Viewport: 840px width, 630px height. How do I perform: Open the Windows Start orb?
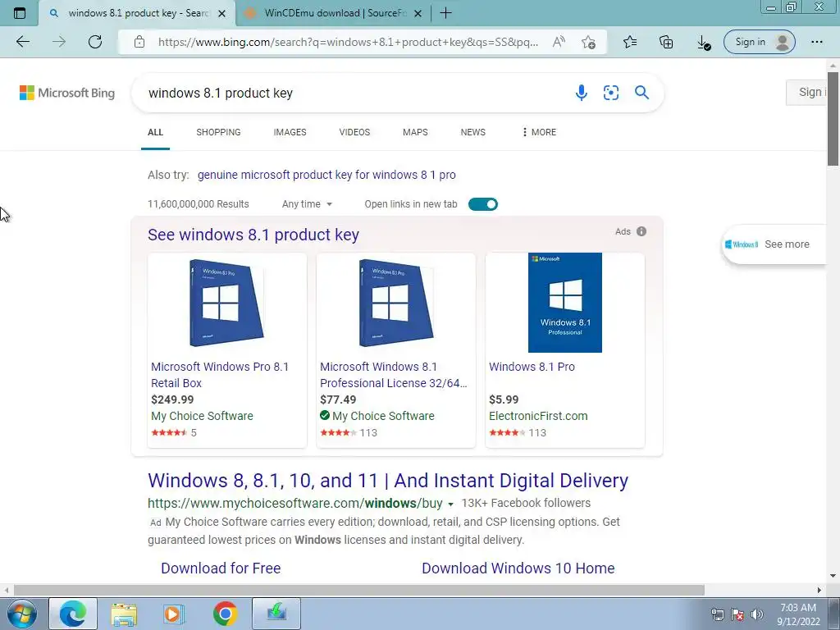22,614
